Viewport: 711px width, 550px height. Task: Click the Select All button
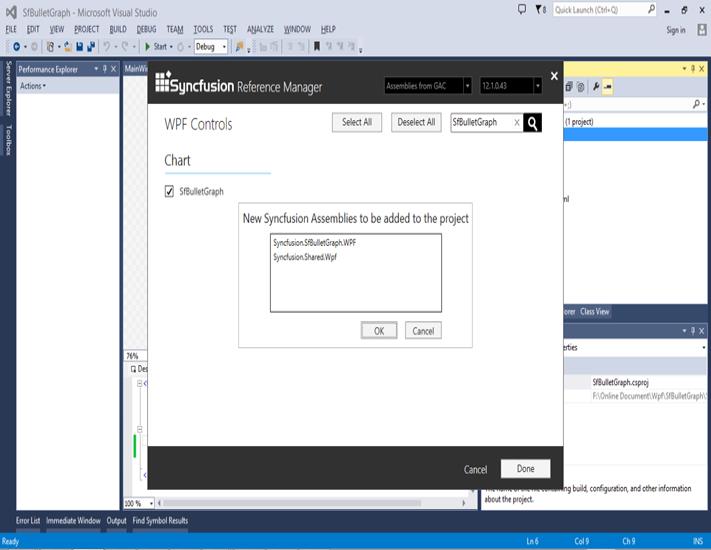pyautogui.click(x=357, y=122)
